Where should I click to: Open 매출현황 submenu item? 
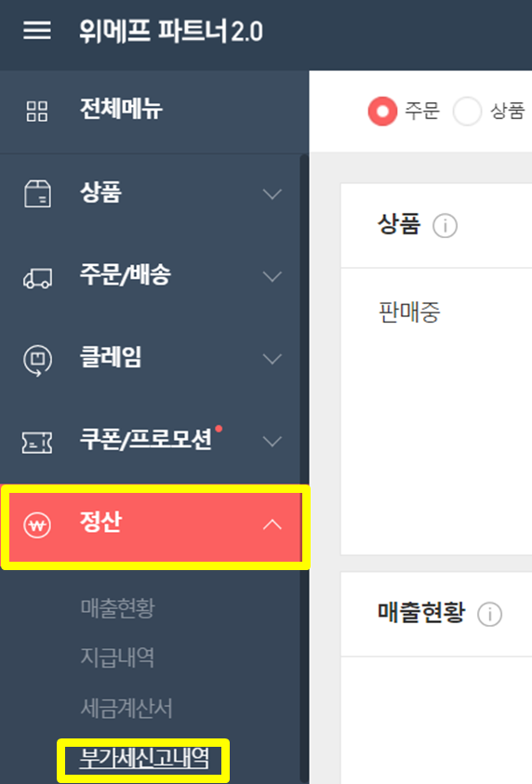[118, 608]
